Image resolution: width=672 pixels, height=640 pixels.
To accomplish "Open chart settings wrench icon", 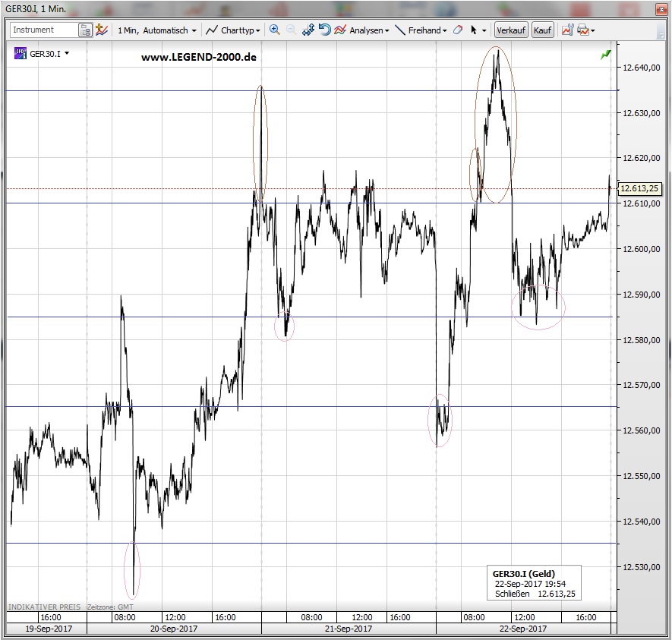I will (x=566, y=30).
